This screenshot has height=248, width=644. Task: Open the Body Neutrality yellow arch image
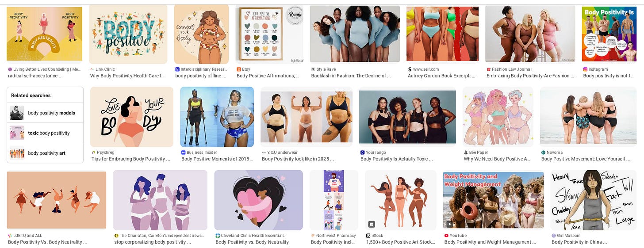pyautogui.click(x=44, y=34)
